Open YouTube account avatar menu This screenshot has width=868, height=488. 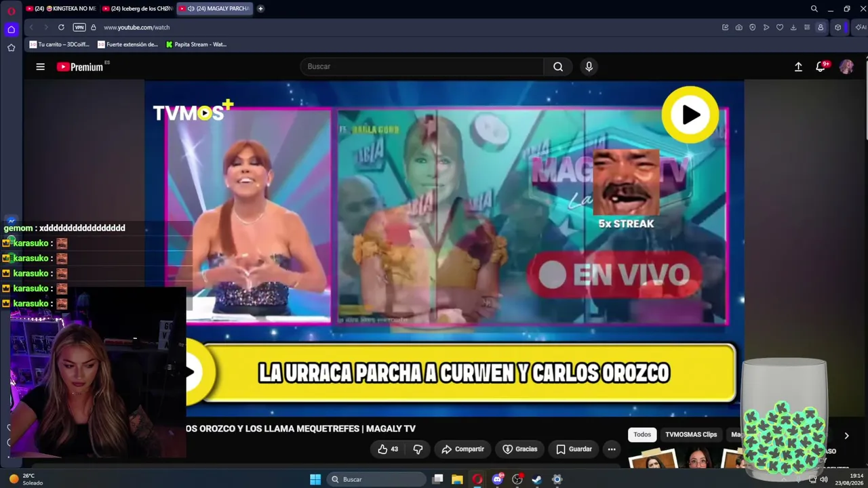tap(846, 66)
